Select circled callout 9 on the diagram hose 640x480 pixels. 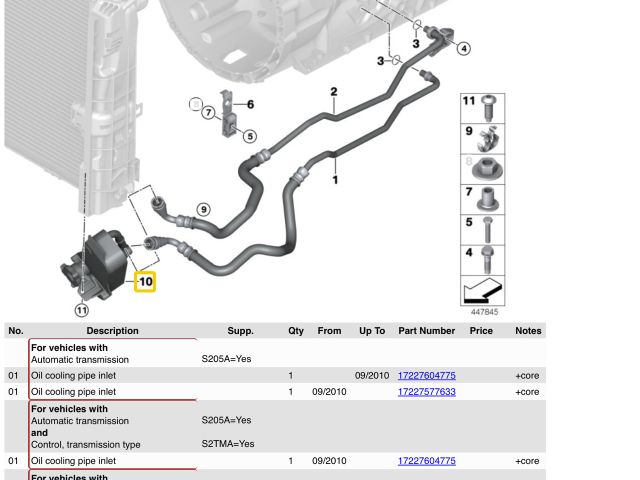[x=203, y=210]
